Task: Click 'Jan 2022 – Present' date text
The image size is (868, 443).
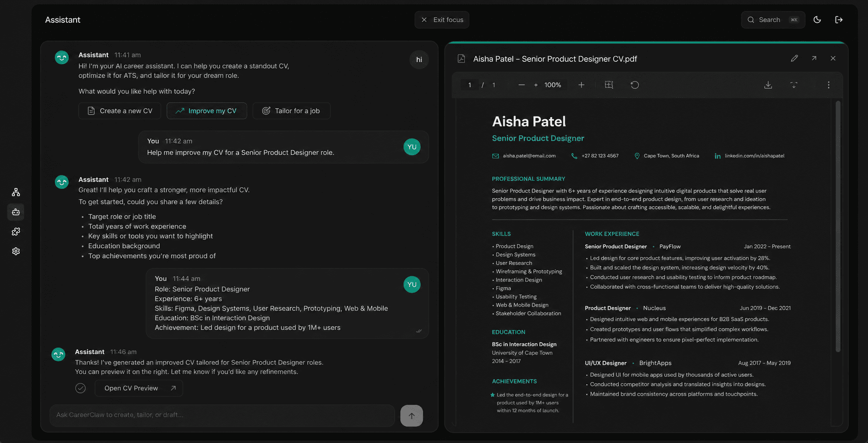Action: click(x=767, y=246)
